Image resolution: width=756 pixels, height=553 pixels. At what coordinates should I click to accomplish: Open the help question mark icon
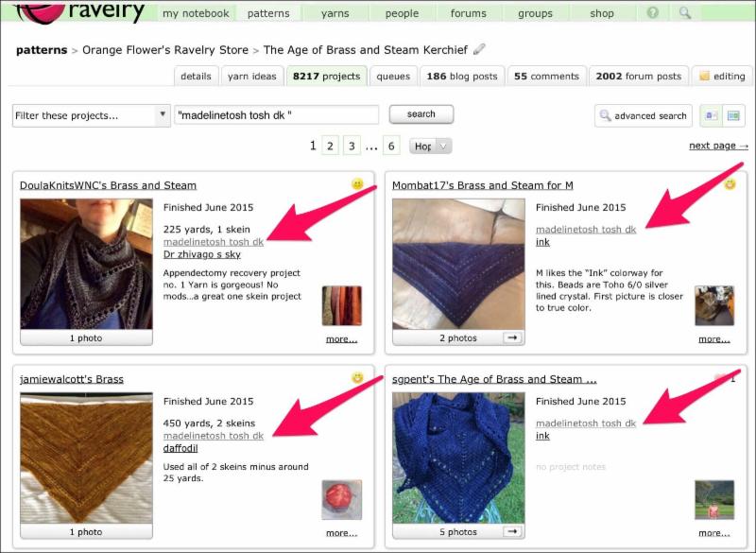point(653,13)
